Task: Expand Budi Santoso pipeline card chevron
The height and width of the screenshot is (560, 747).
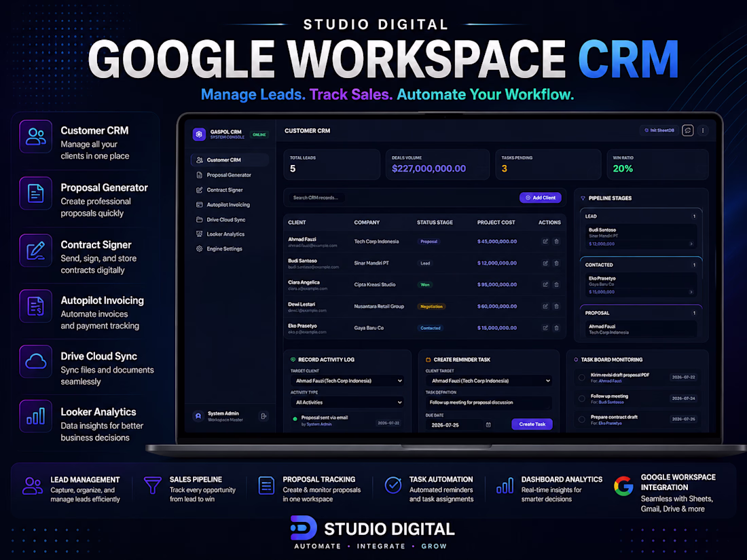Action: (691, 244)
